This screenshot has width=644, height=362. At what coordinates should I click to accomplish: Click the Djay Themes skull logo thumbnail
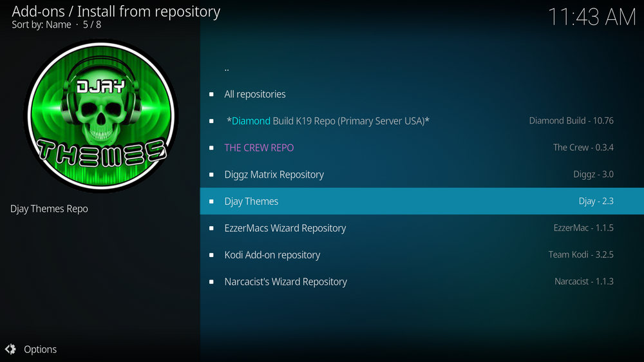tap(101, 116)
